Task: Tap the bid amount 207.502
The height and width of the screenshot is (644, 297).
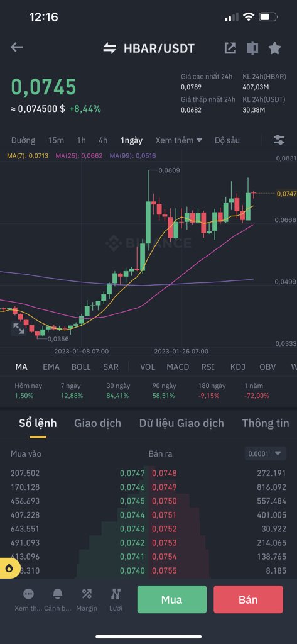Action: (26, 473)
